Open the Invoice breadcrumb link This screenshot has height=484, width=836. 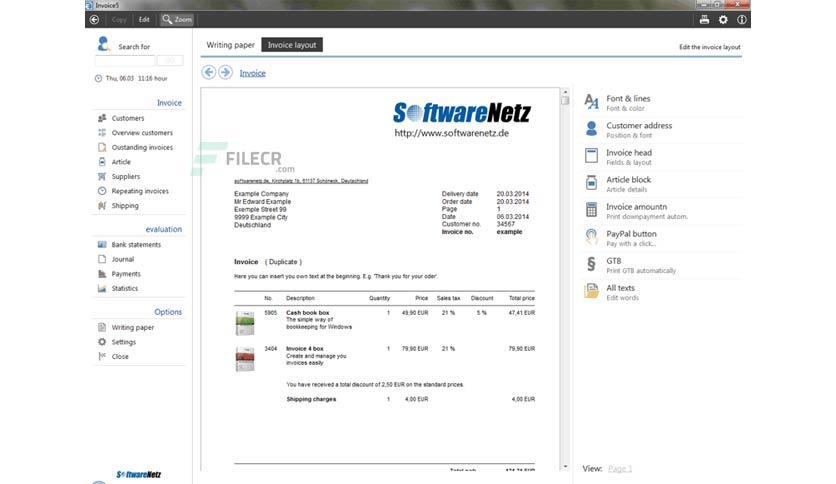tap(252, 73)
